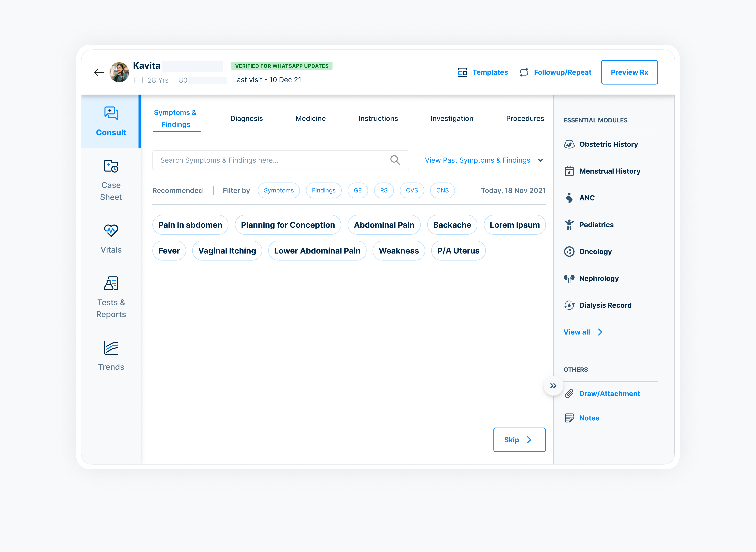Toggle the Symptoms filter chip
Image resolution: width=756 pixels, height=552 pixels.
point(279,190)
